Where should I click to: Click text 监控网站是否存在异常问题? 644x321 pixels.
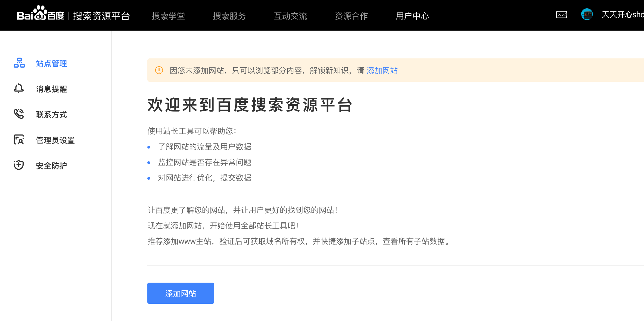205,162
